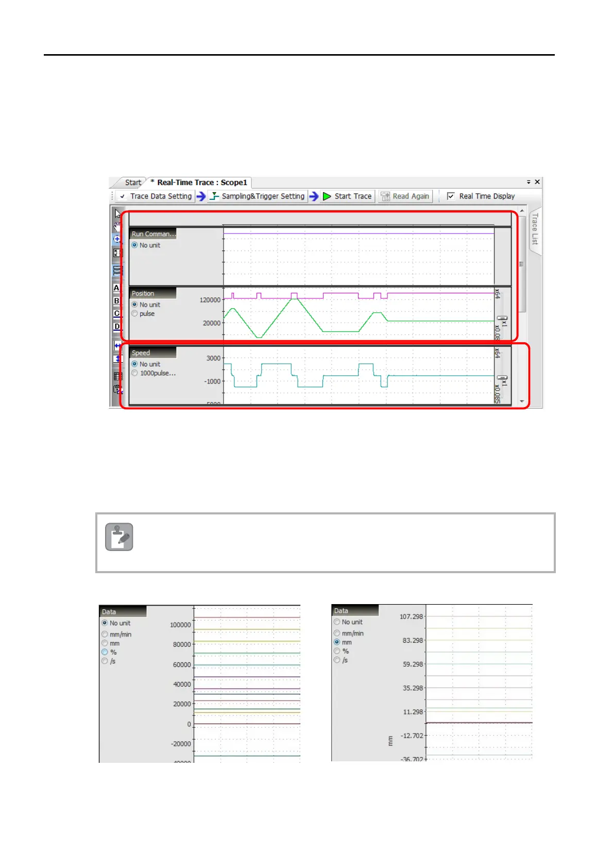Click the vertical scrollbar thumb of trace pane
This screenshot has height=868, width=613.
click(522, 264)
